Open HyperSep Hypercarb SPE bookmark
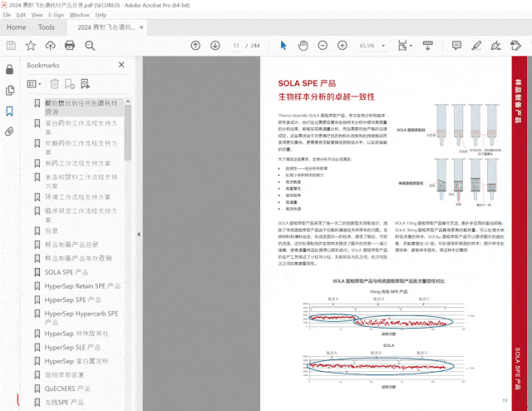This screenshot has width=532, height=411. (81, 318)
